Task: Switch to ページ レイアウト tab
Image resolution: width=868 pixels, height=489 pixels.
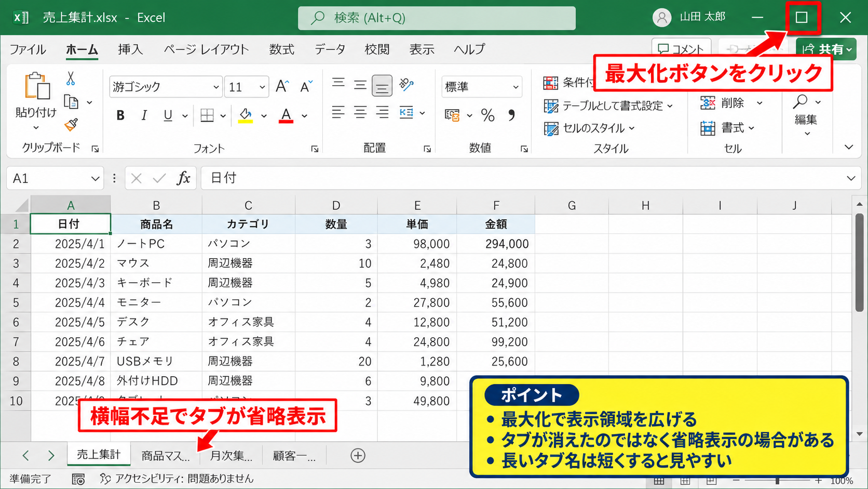Action: [x=206, y=49]
